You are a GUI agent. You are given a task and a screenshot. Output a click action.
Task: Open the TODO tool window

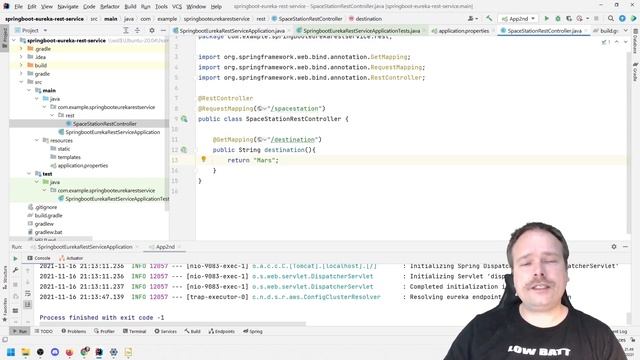click(44, 331)
